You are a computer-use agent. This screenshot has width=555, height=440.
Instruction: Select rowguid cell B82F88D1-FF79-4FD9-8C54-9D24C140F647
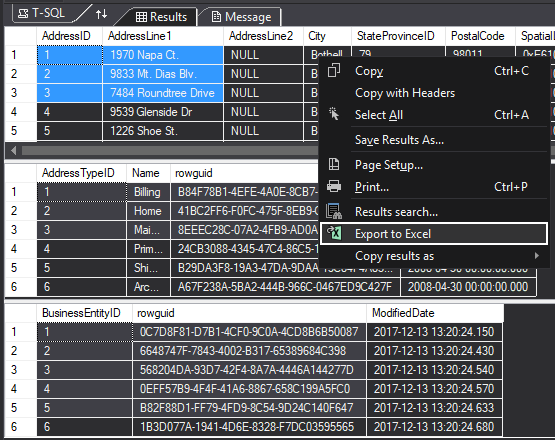pos(250,408)
